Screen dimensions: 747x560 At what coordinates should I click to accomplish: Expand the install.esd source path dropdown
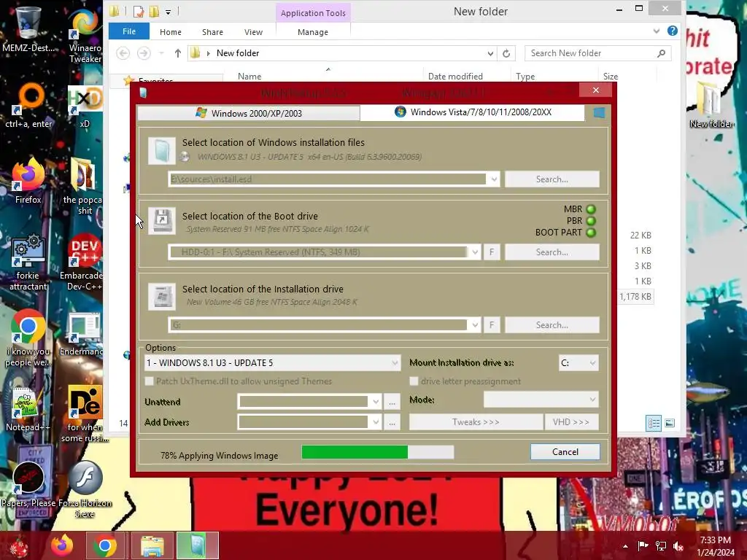(494, 179)
